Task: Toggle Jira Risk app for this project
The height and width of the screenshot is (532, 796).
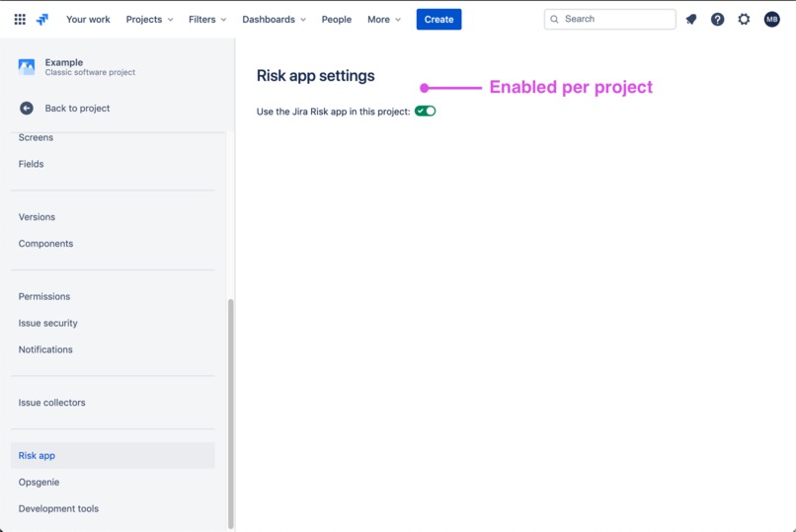Action: pyautogui.click(x=425, y=112)
